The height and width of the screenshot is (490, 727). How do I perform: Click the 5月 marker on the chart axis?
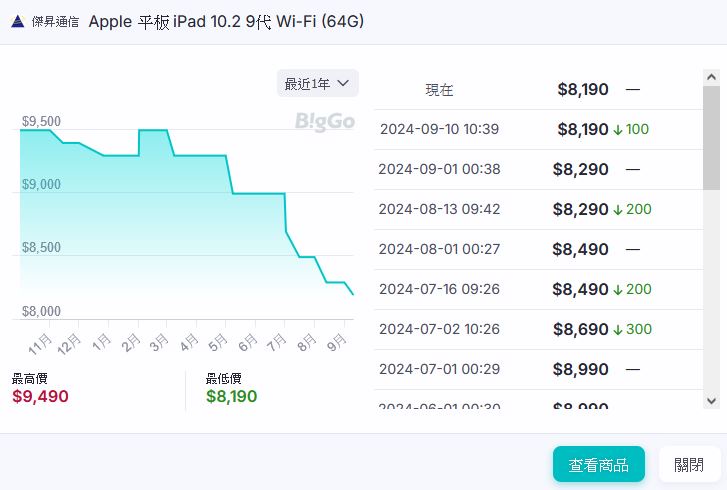217,343
